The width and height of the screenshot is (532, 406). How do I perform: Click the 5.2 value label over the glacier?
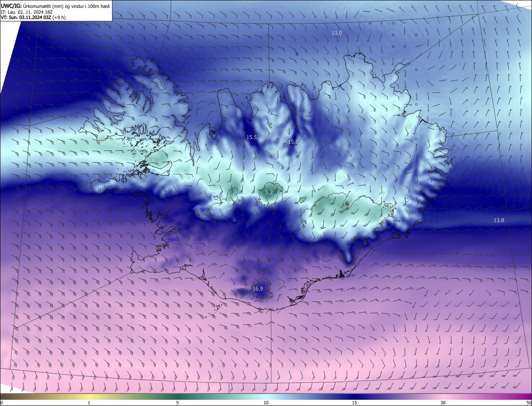tap(269, 192)
